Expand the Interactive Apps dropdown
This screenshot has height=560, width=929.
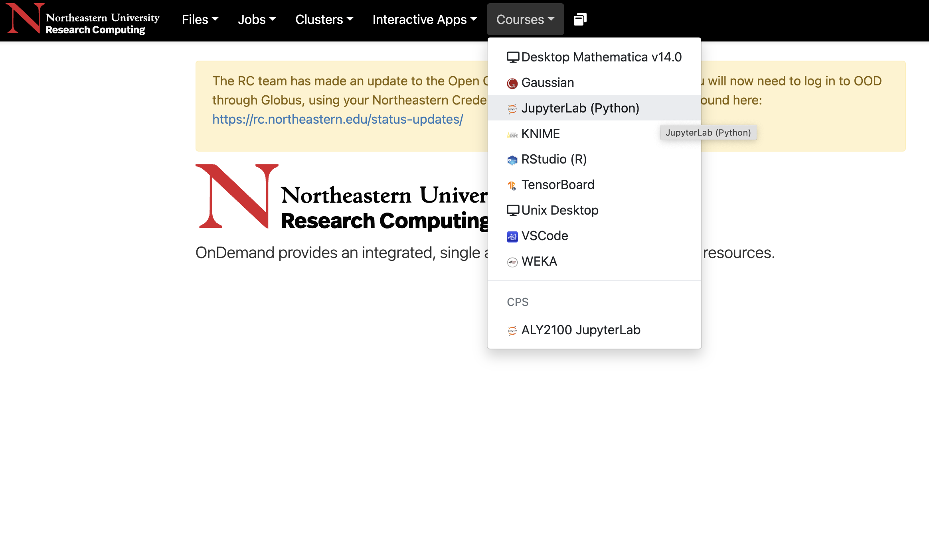coord(425,19)
